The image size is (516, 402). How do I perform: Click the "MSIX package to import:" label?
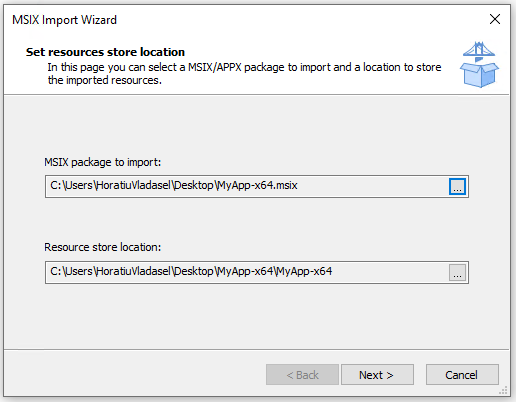coord(103,162)
